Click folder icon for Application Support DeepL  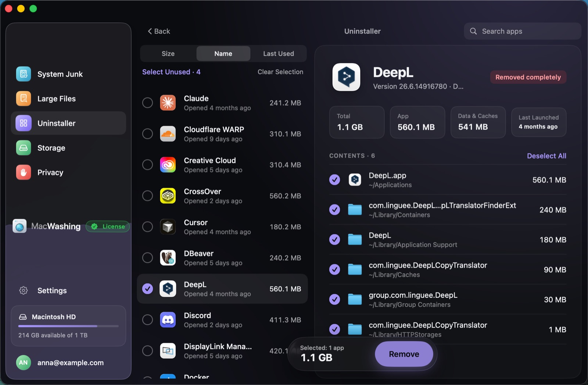[355, 239]
